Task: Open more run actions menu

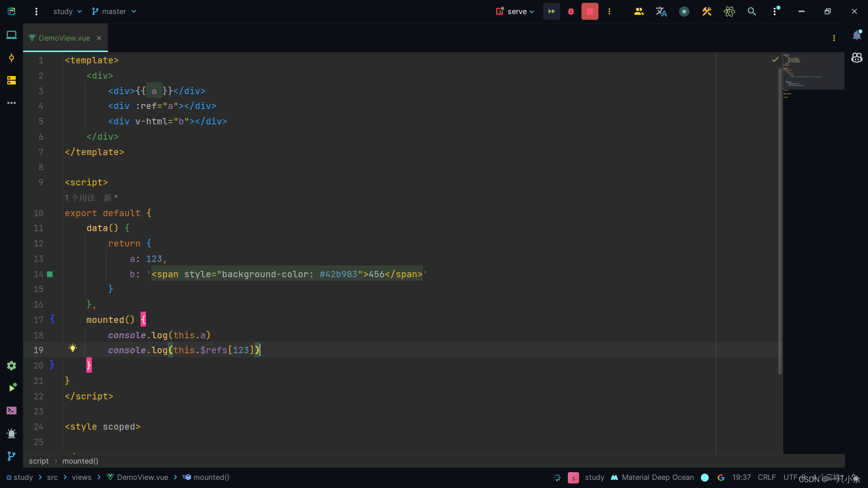Action: tap(609, 11)
